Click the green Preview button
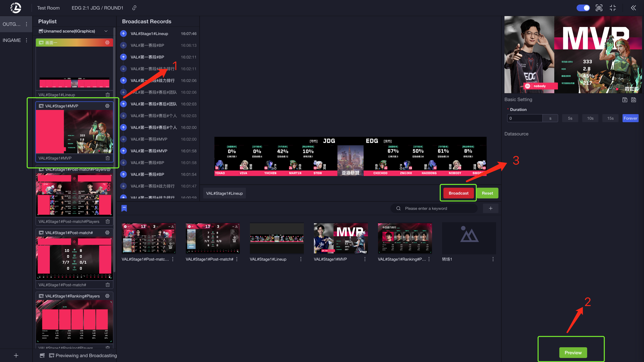Screen dimensions: 644x362 (x=573, y=352)
